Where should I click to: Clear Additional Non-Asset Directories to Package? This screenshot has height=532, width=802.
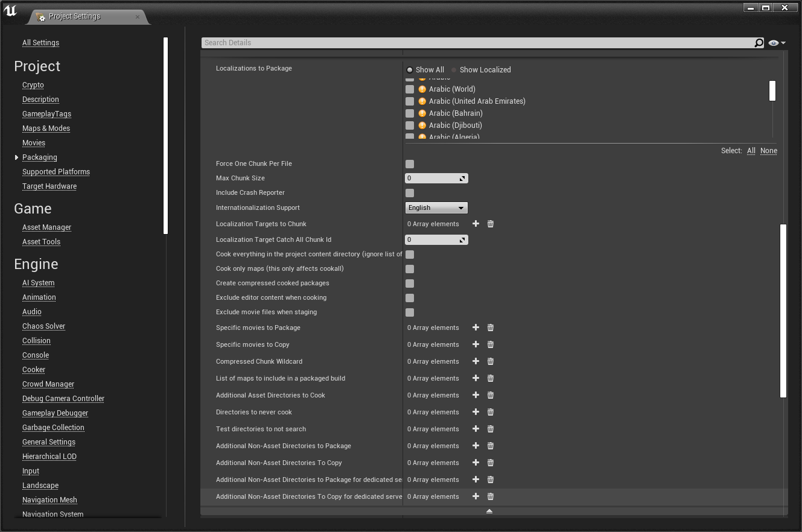(x=491, y=446)
